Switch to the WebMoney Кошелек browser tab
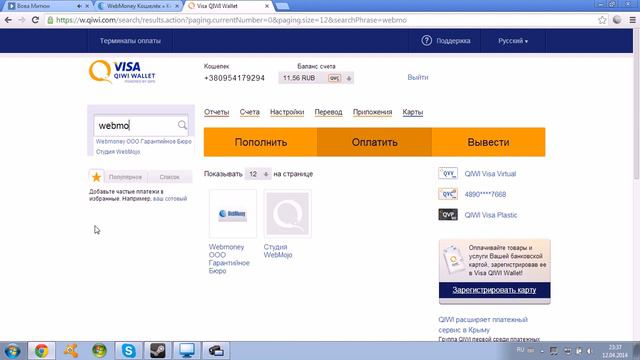This screenshot has height=360, width=640. (139, 6)
